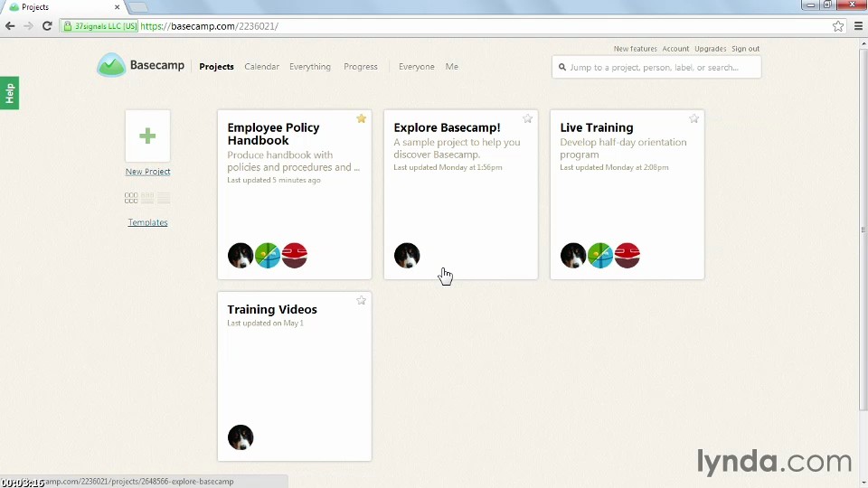Image resolution: width=868 pixels, height=488 pixels.
Task: Select the Projects browser tab
Action: pyautogui.click(x=63, y=7)
